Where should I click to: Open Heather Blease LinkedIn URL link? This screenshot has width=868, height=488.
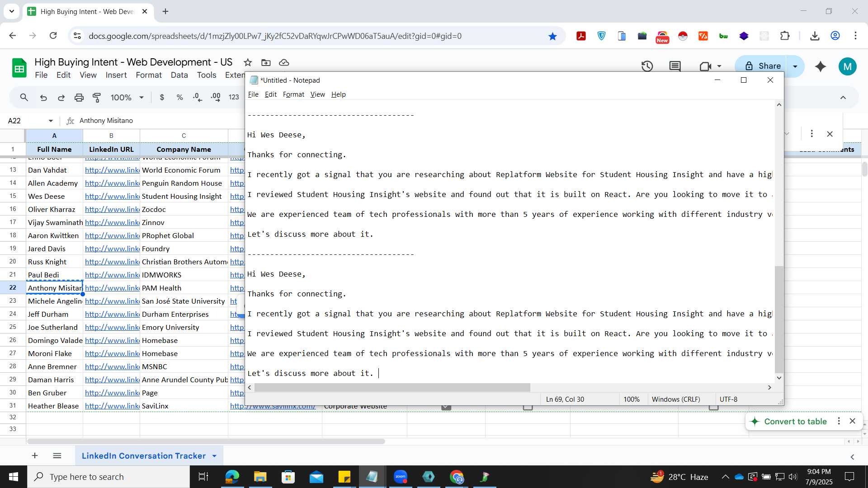point(112,406)
